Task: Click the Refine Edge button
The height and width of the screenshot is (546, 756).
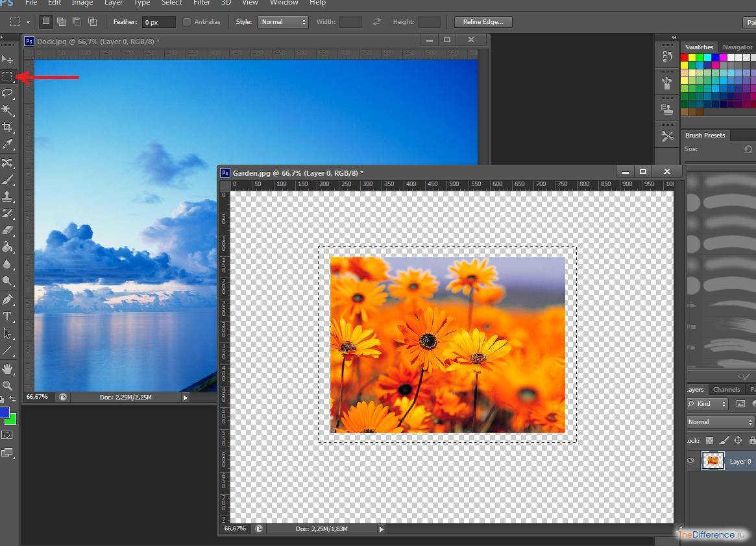Action: click(482, 21)
